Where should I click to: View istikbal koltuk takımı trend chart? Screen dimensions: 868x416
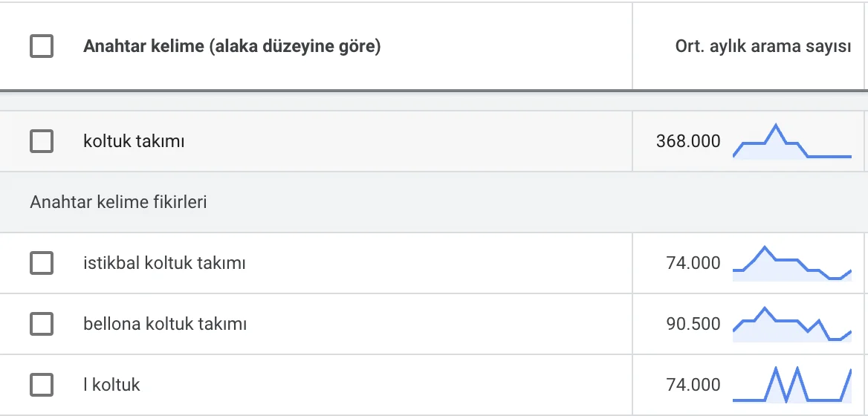point(792,263)
